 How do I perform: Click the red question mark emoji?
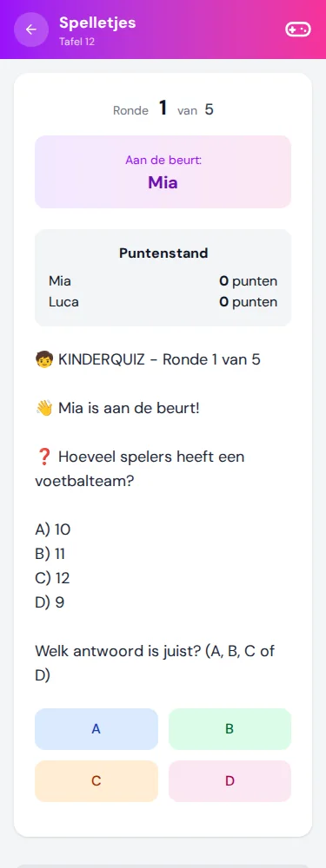[x=43, y=457]
